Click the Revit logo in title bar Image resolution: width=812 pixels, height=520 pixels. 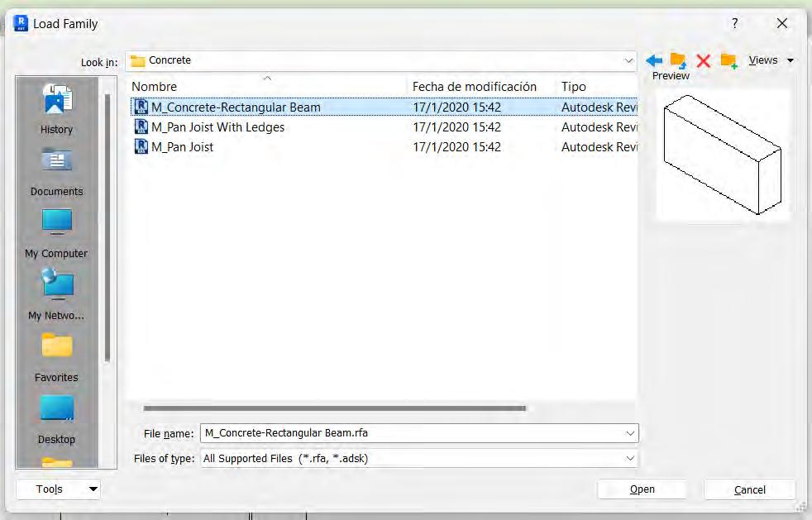coord(21,23)
